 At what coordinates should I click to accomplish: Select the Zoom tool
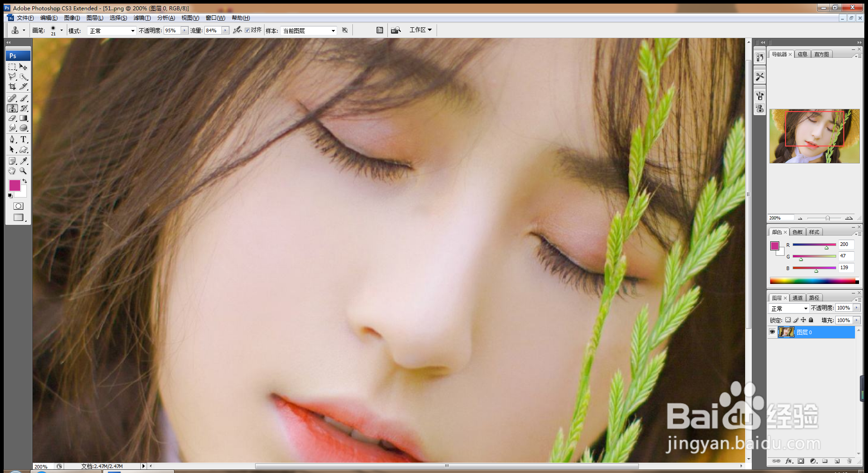pyautogui.click(x=24, y=171)
